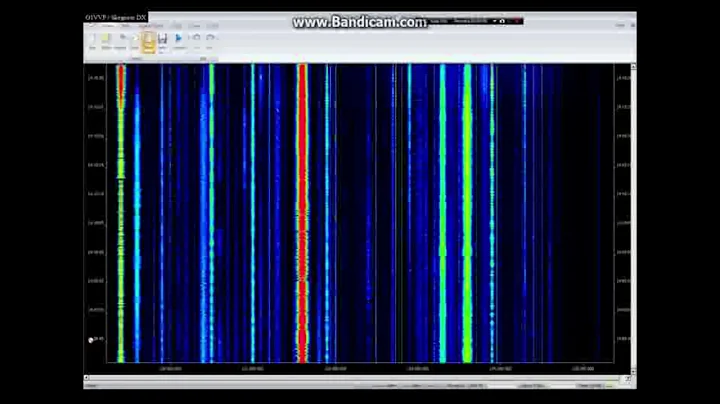Click the blue play arrow toolbar icon
720x404 pixels.
(179, 39)
